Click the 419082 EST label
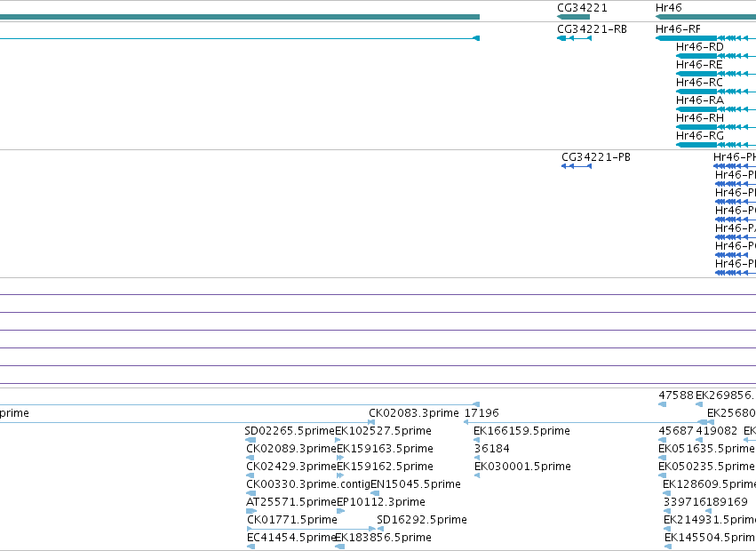Image resolution: width=756 pixels, height=551 pixels. coord(716,431)
